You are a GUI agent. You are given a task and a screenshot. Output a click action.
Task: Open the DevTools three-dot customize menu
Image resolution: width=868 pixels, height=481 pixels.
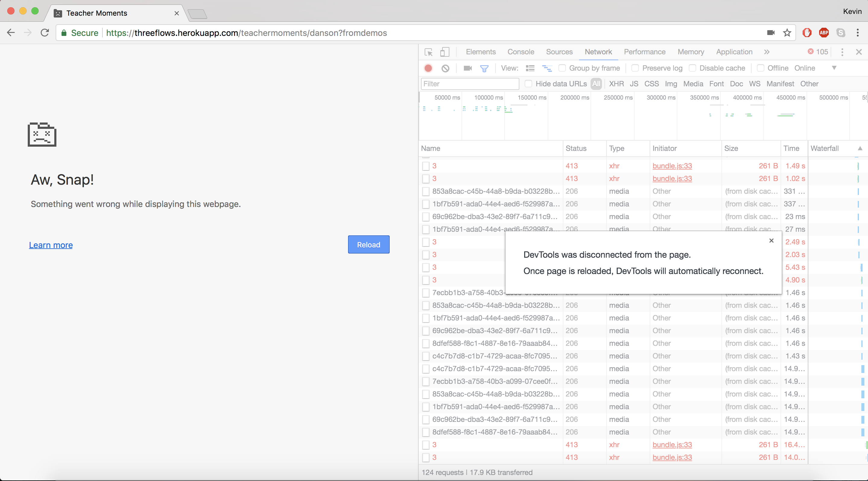[842, 52]
